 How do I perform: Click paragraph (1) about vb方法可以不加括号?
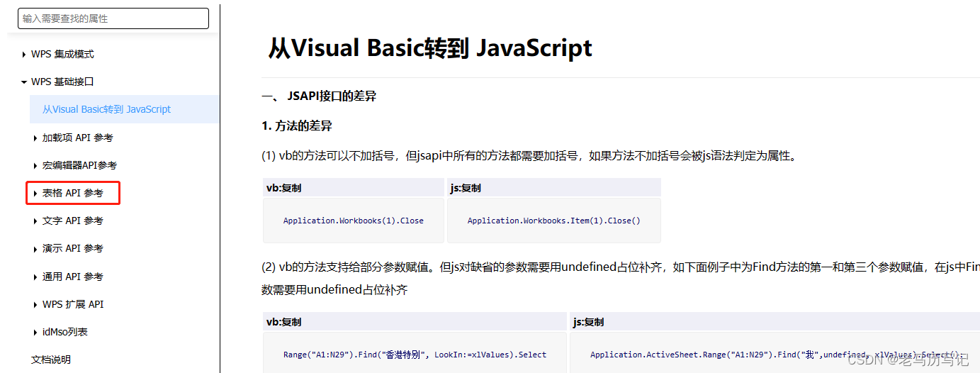coord(530,157)
